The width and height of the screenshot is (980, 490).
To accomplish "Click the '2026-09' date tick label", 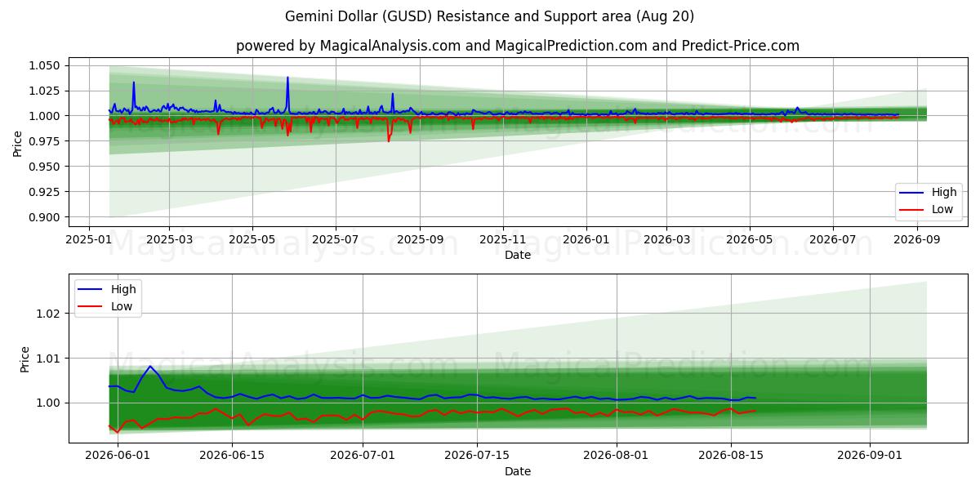I will tap(917, 239).
